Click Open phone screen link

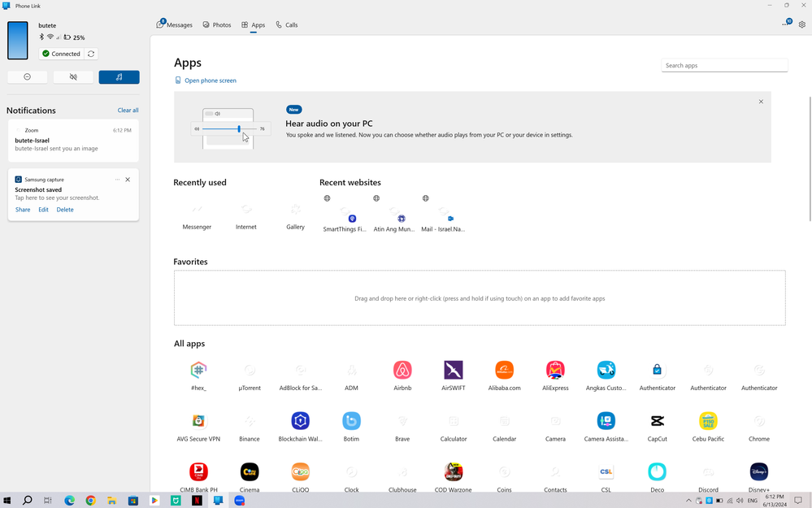coord(206,80)
